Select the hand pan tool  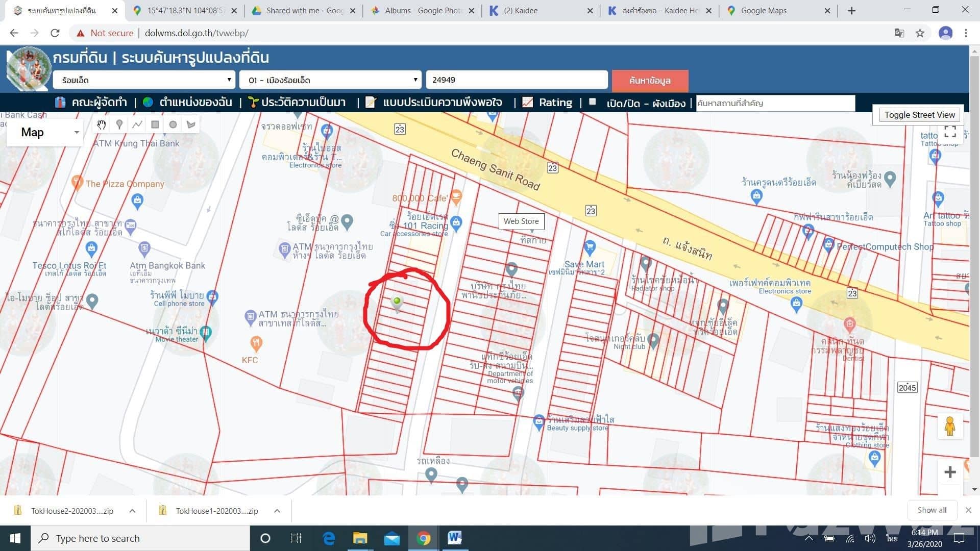click(102, 124)
